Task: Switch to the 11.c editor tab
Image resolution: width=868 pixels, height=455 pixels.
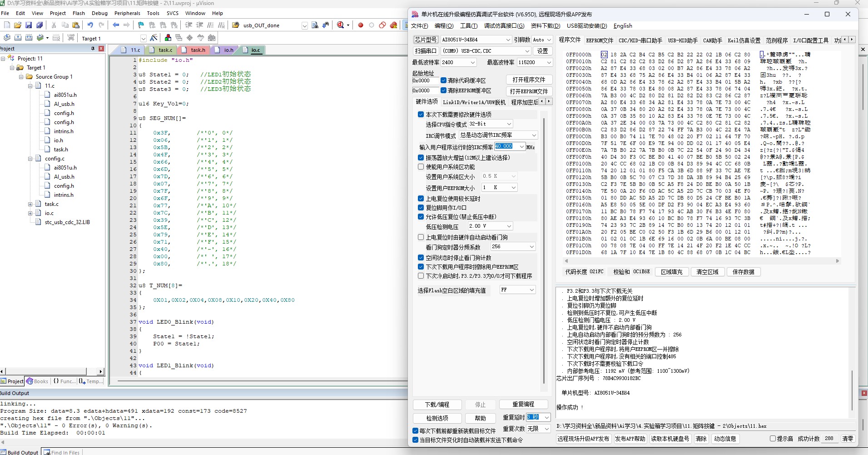Action: (x=132, y=50)
